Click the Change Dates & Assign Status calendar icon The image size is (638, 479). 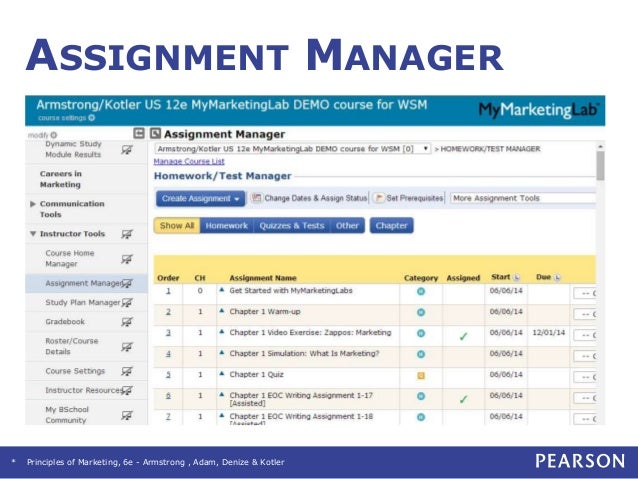[x=256, y=198]
